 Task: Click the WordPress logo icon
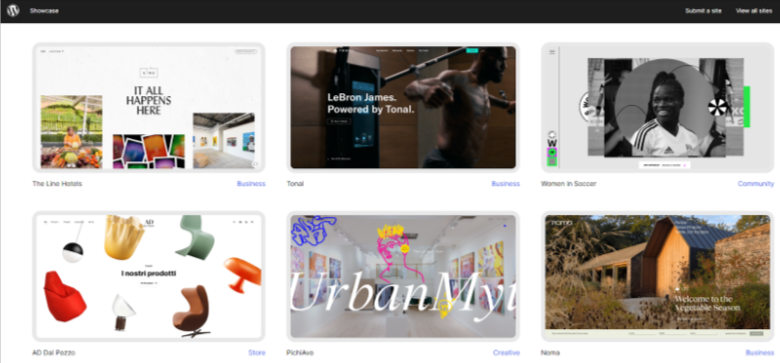pos(13,10)
